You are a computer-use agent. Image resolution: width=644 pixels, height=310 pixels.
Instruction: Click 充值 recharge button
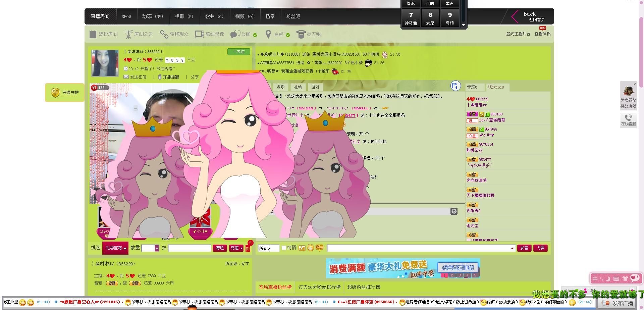pyautogui.click(x=236, y=248)
